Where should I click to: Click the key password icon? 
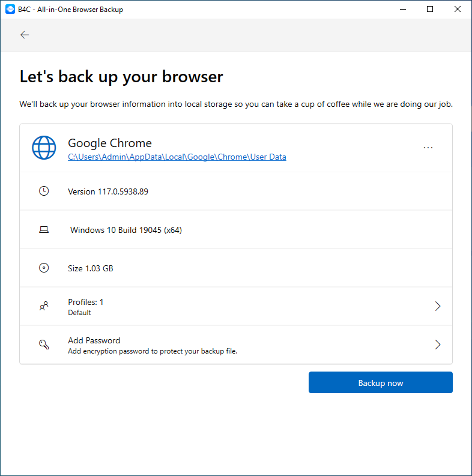(44, 345)
